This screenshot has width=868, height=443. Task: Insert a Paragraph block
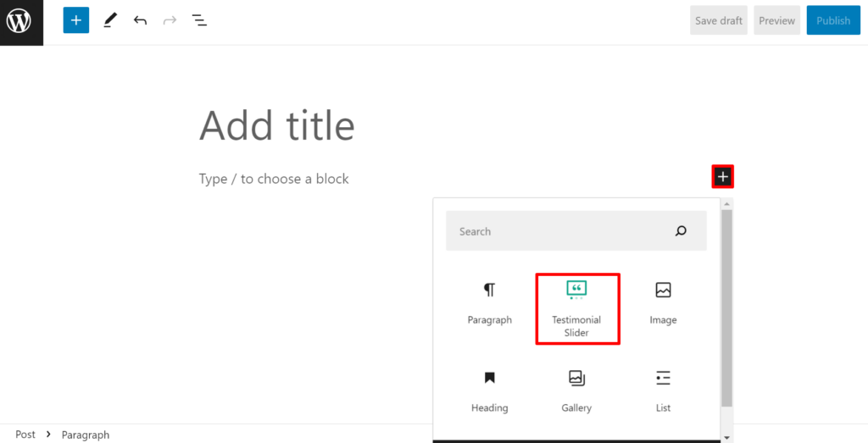pos(489,303)
